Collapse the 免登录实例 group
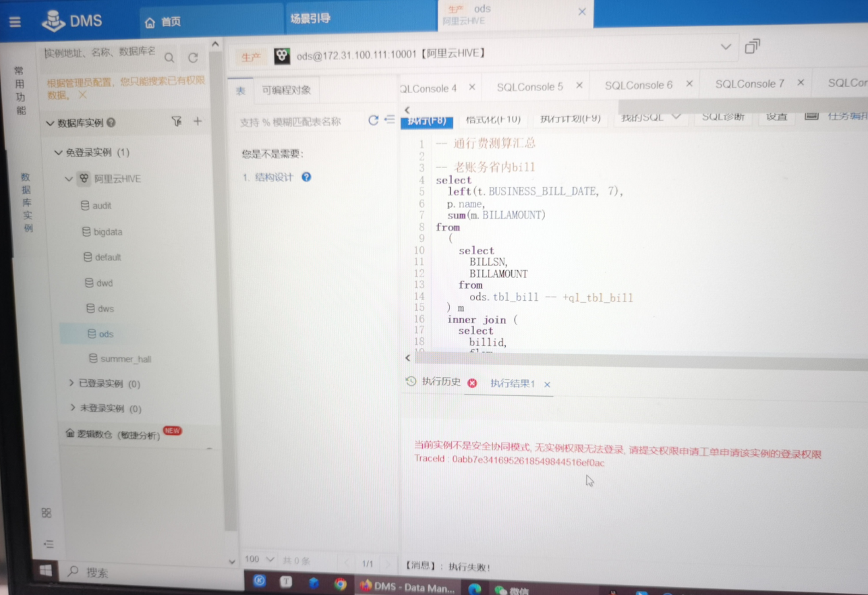Image resolution: width=868 pixels, height=595 pixels. pos(59,153)
